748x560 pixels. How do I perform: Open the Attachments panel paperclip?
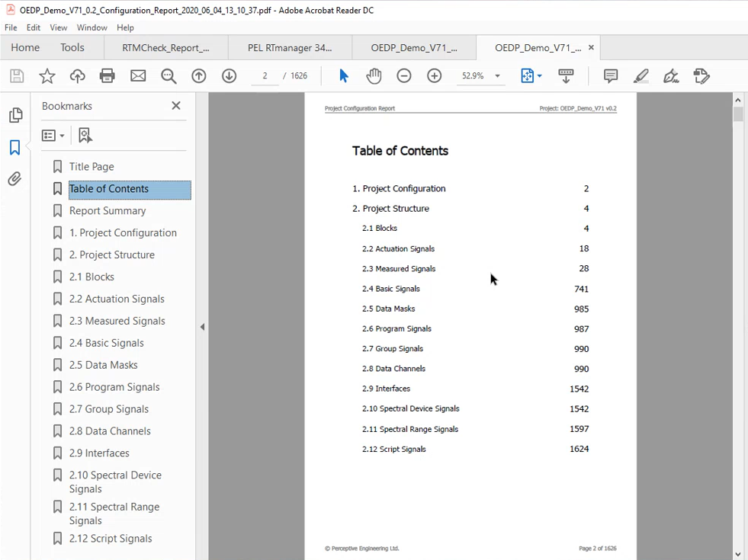tap(15, 178)
